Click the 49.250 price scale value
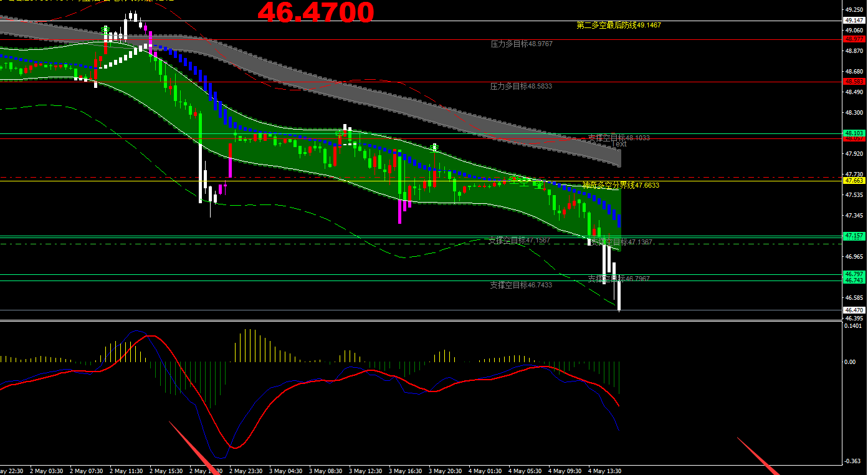Viewport: 868px width, 475px height. 854,9
